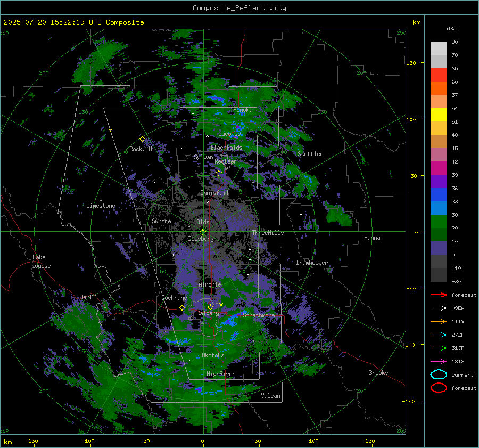The image size is (479, 448).
Task: Click the ThreeHills city label
Action: pyautogui.click(x=268, y=233)
